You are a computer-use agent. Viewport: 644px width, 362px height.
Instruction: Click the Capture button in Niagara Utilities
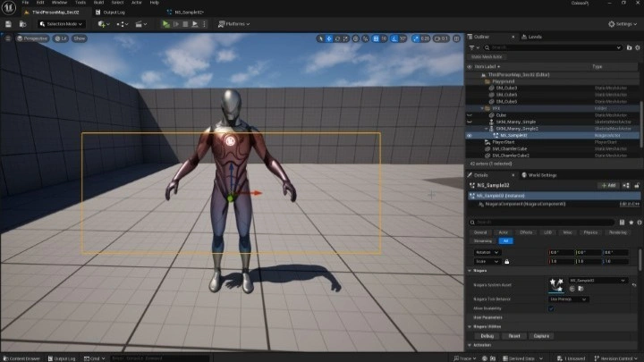[x=541, y=335]
